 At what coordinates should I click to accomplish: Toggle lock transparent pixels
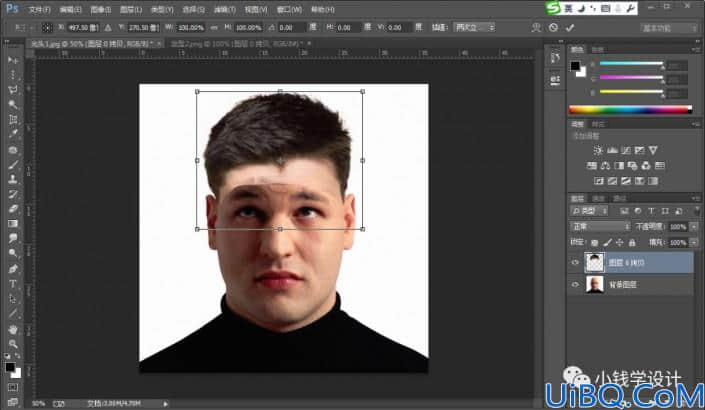tap(594, 243)
